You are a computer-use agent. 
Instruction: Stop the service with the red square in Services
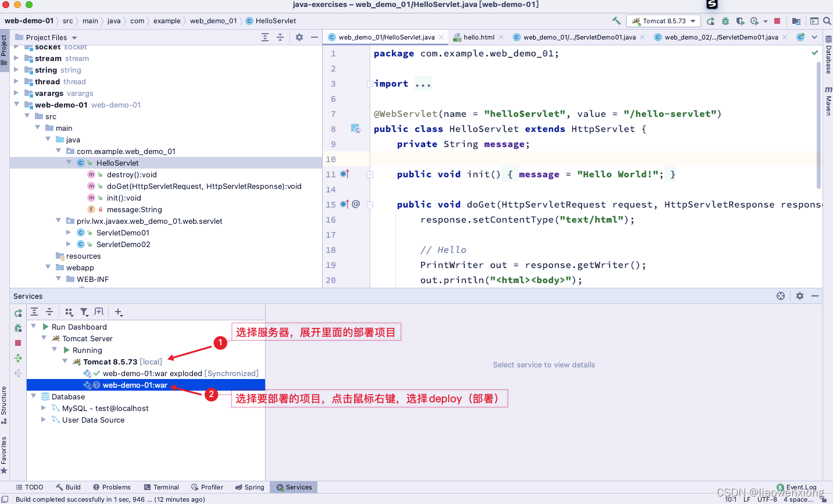pyautogui.click(x=18, y=343)
